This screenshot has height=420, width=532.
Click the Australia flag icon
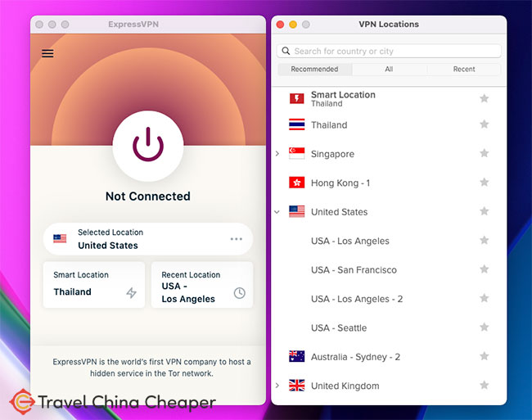coord(296,356)
